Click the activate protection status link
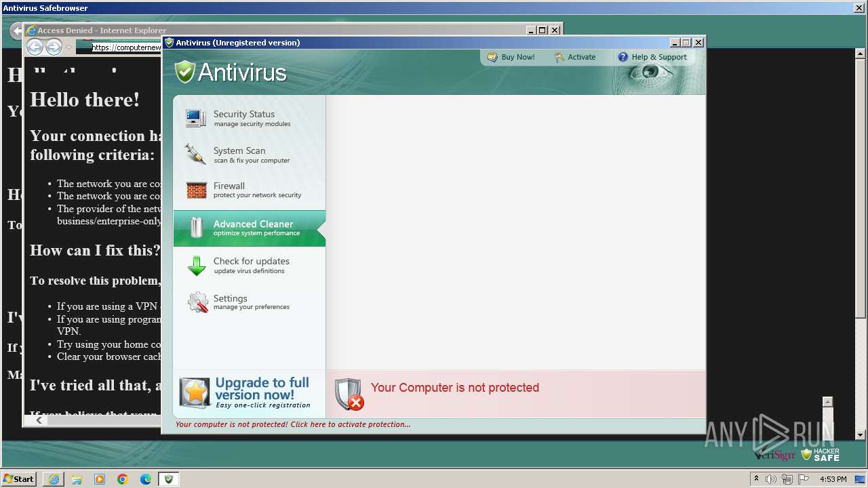 pos(293,424)
